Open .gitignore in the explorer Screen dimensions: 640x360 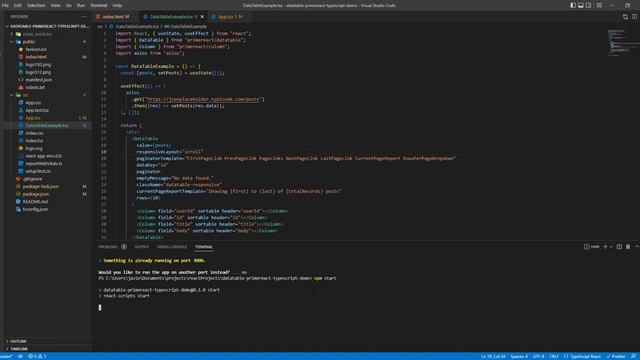coord(32,178)
